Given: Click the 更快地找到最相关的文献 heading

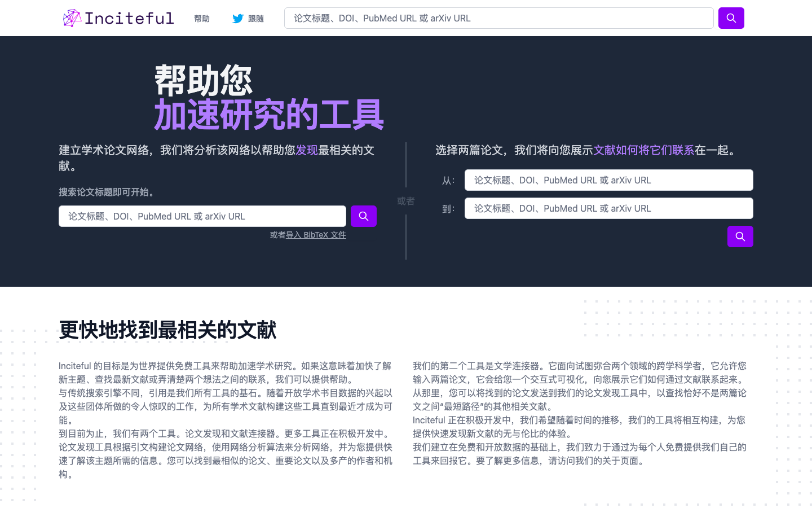Looking at the screenshot, I should click(x=166, y=330).
